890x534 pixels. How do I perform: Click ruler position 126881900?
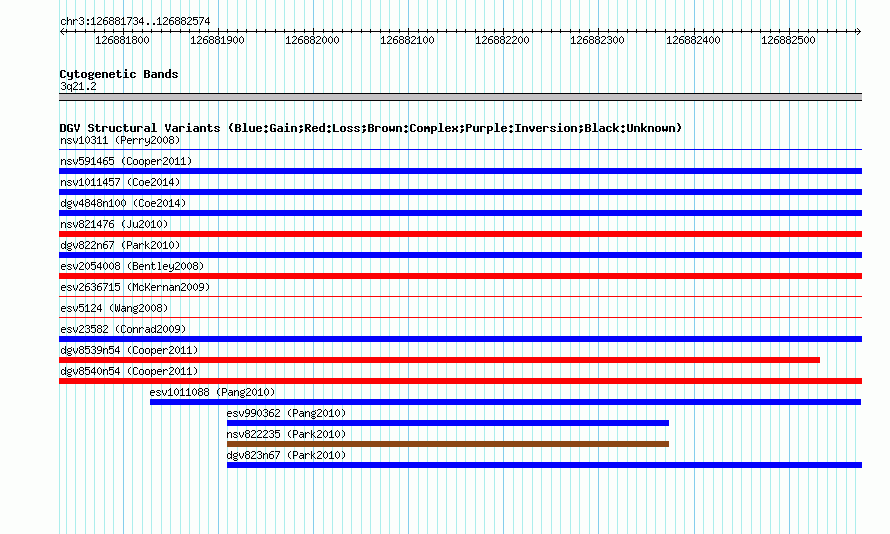217,40
